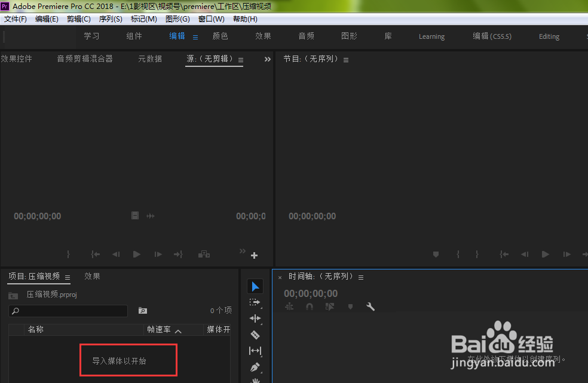
Task: Go to In point in Program monitor
Action: [x=504, y=255]
